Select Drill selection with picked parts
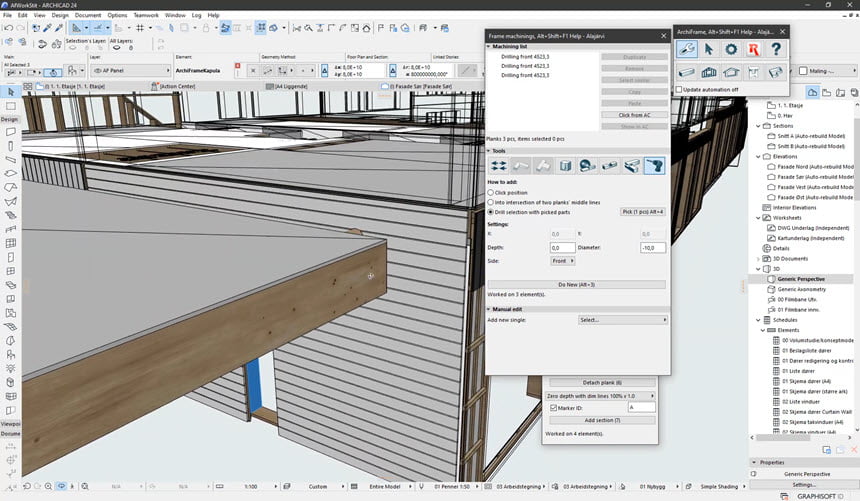The image size is (860, 501). tap(491, 212)
